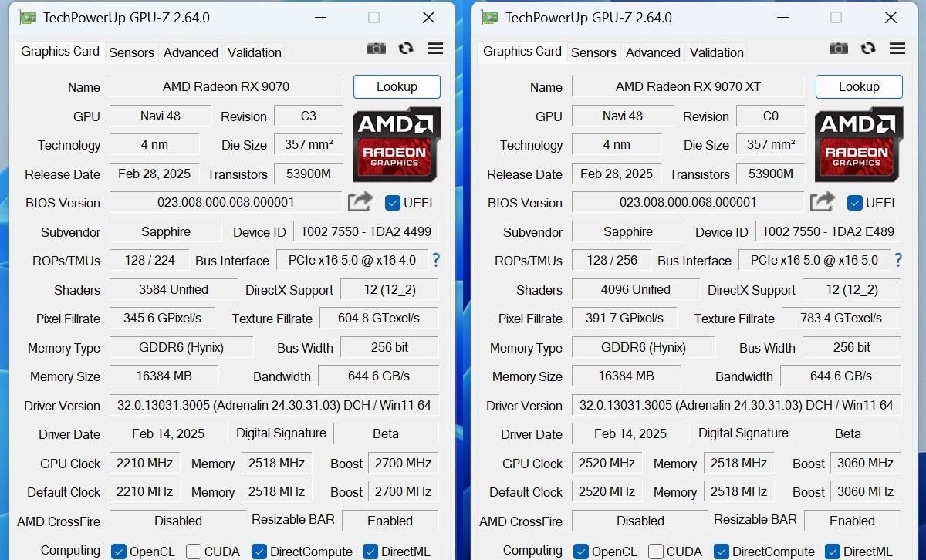Open hamburger menu in RX 9070 XT window

click(x=897, y=49)
